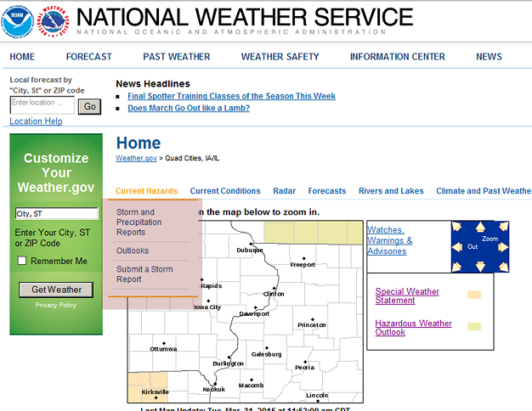
Task: Open the Special Weather Statement link
Action: tap(407, 296)
